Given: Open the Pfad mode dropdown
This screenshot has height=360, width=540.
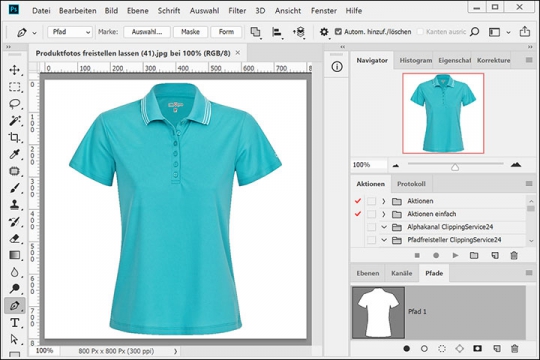Looking at the screenshot, I should coord(70,32).
